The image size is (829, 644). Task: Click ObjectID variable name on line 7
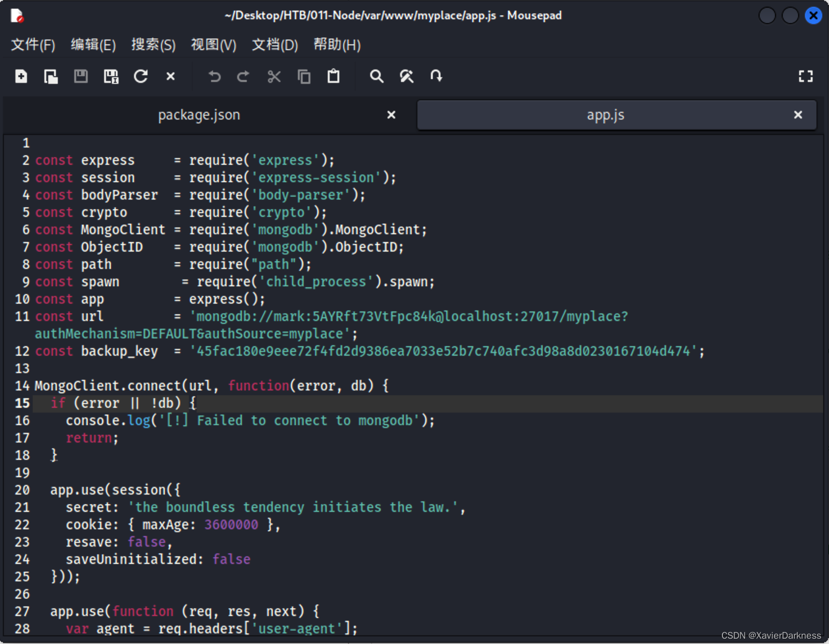tap(112, 247)
